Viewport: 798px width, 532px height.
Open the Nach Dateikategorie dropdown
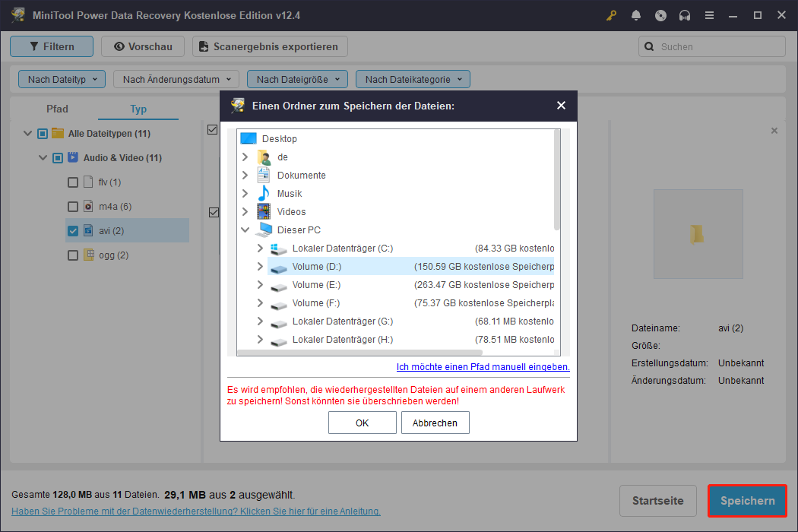point(413,79)
